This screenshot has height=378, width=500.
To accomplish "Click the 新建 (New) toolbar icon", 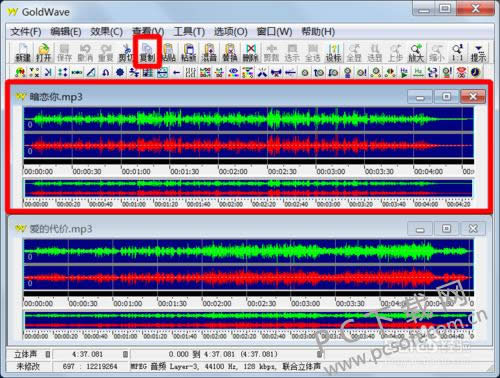I will (x=23, y=53).
